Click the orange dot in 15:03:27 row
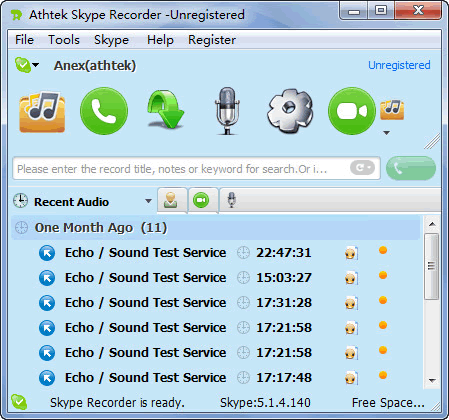 tap(383, 275)
